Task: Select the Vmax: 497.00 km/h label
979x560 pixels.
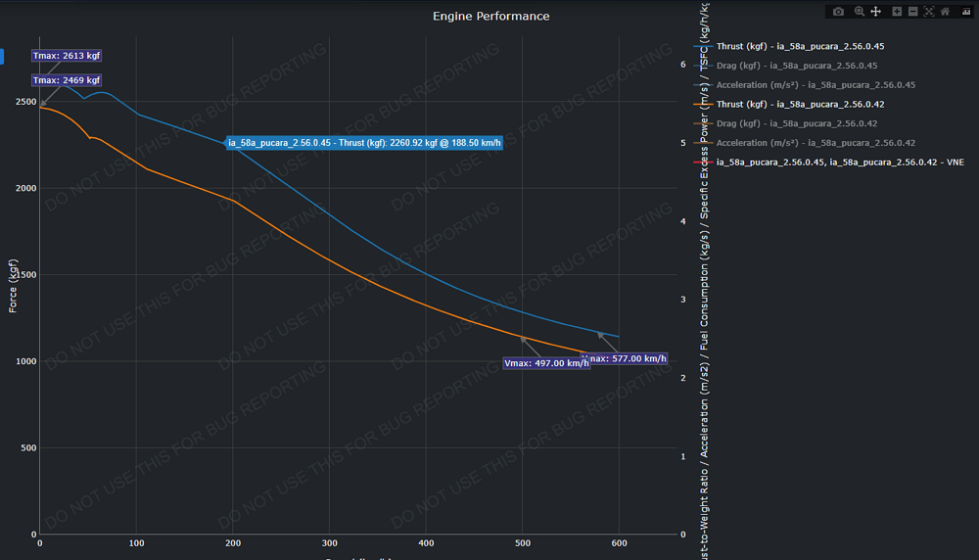Action: [x=546, y=362]
